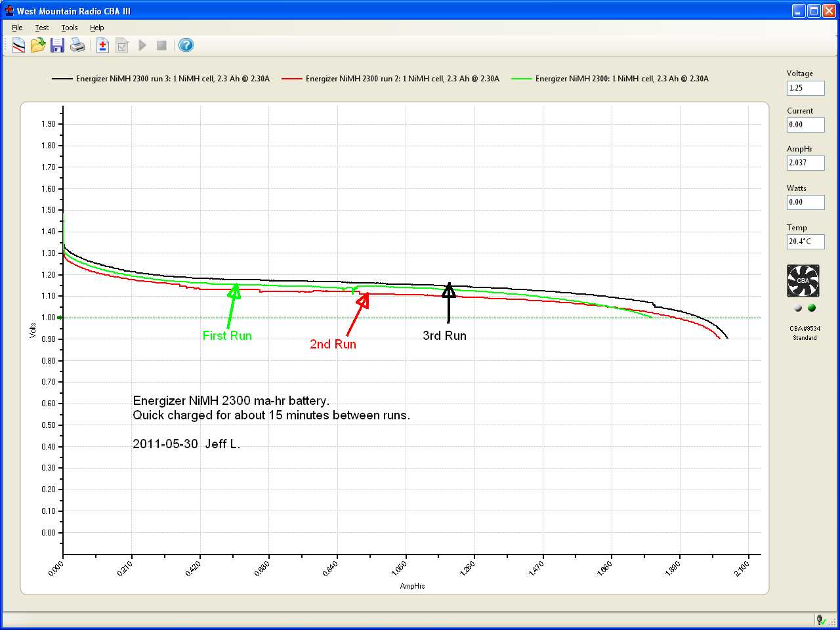This screenshot has height=630, width=840.
Task: Click the CBA fan icon
Action: 803,281
